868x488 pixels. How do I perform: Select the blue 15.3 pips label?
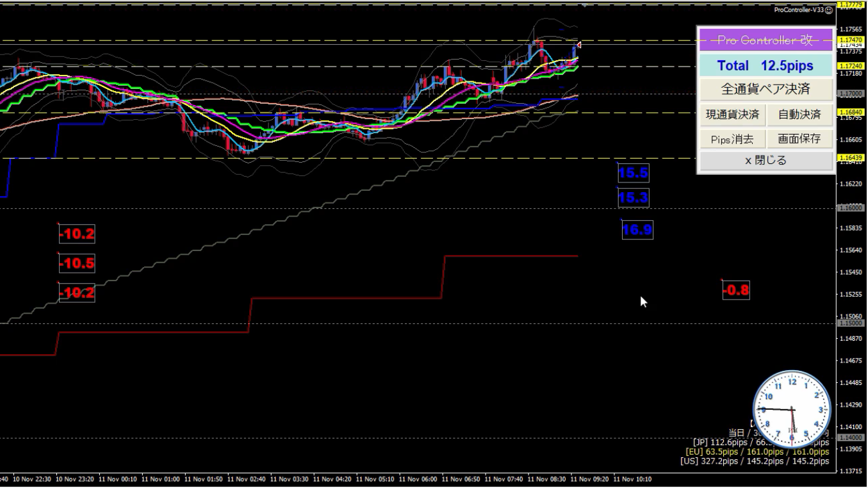click(x=634, y=198)
